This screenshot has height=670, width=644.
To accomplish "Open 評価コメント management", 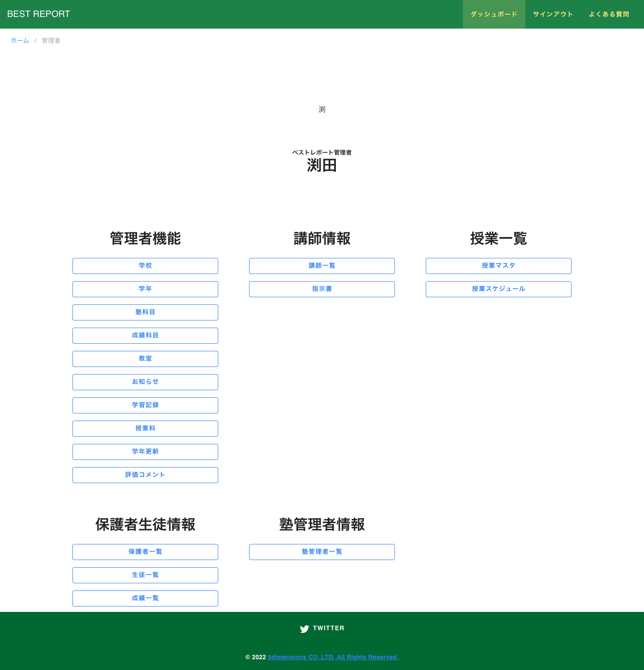I will 145,475.
